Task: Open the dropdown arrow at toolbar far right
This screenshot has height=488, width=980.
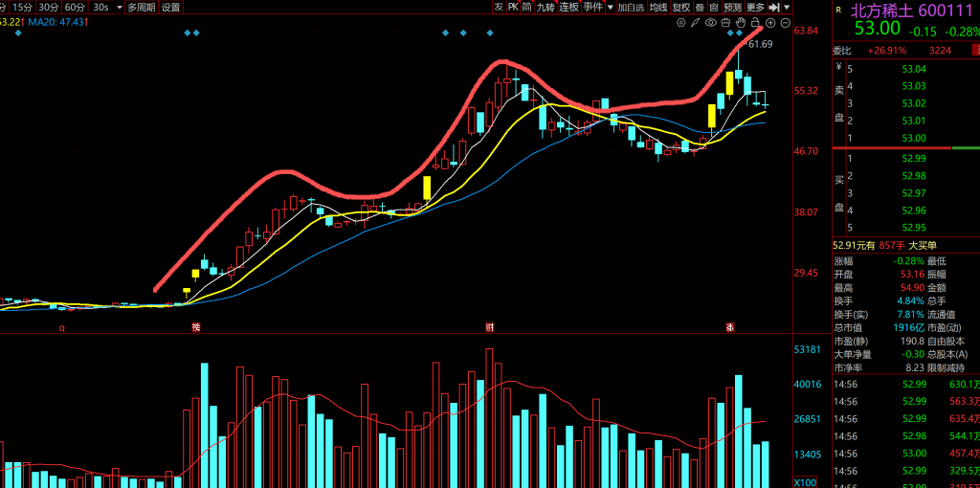Action: [x=787, y=7]
